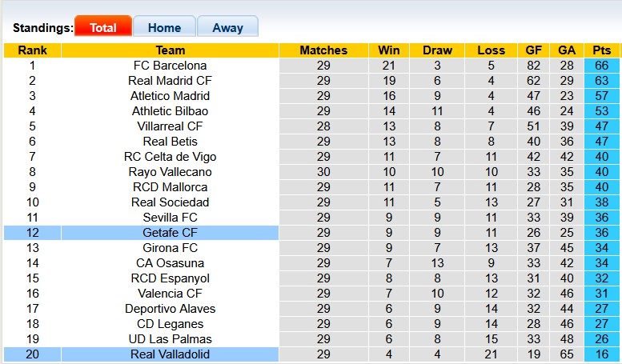Open the UD Las Palmas link
This screenshot has width=622, height=364.
click(170, 339)
